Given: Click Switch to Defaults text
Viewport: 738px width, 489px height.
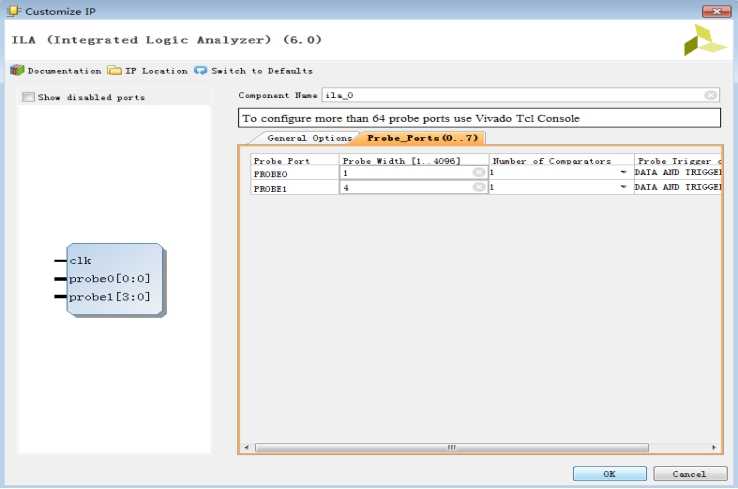Looking at the screenshot, I should coord(262,71).
